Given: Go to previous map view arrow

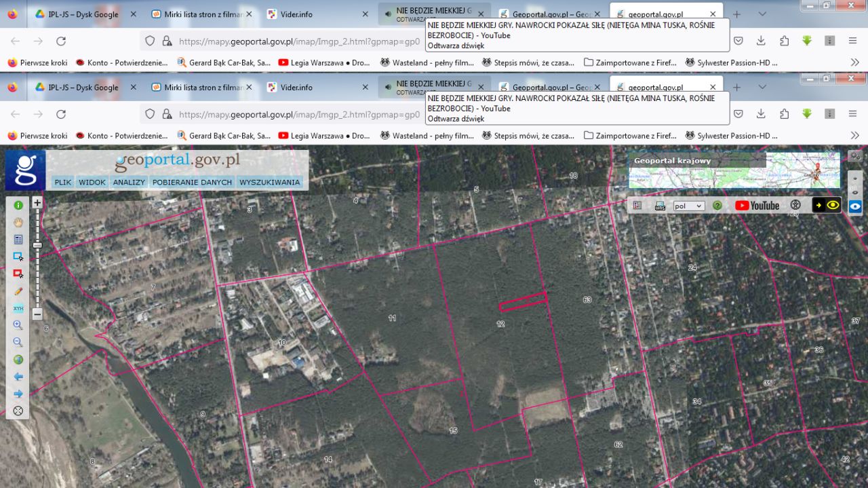Looking at the screenshot, I should (18, 377).
